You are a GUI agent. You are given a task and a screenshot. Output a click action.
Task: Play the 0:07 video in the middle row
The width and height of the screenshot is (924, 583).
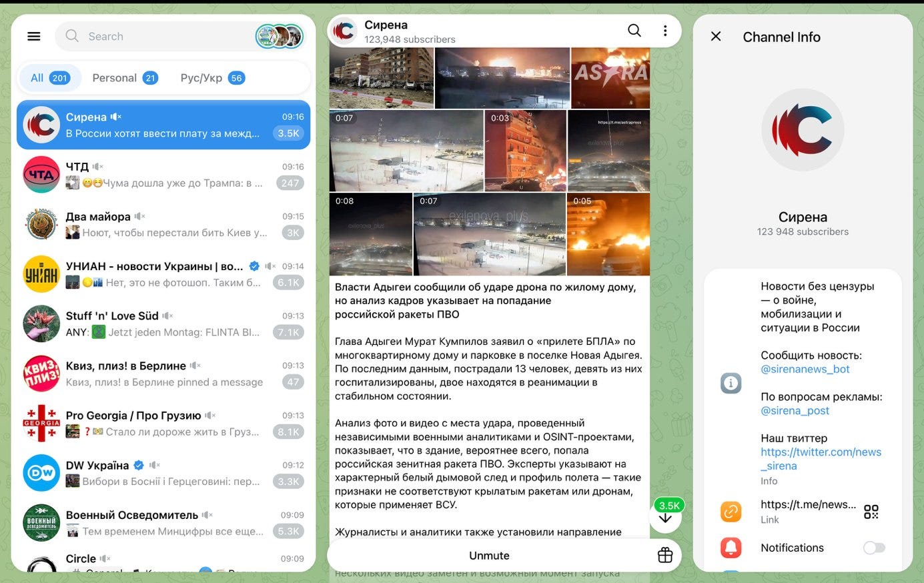(406, 151)
